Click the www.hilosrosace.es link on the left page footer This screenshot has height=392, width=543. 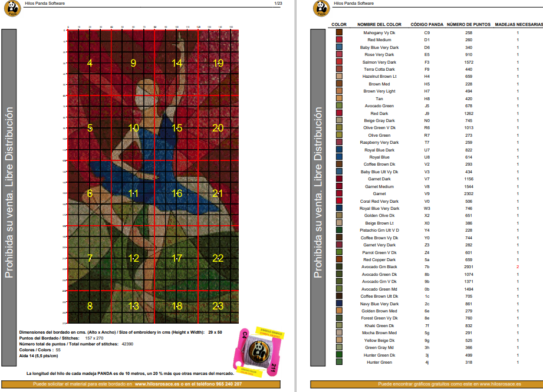pyautogui.click(x=157, y=384)
